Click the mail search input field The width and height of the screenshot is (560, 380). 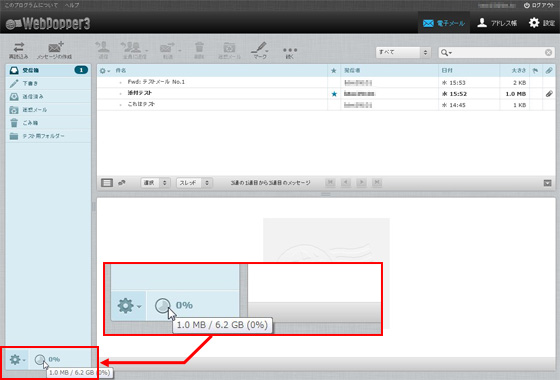coord(497,52)
